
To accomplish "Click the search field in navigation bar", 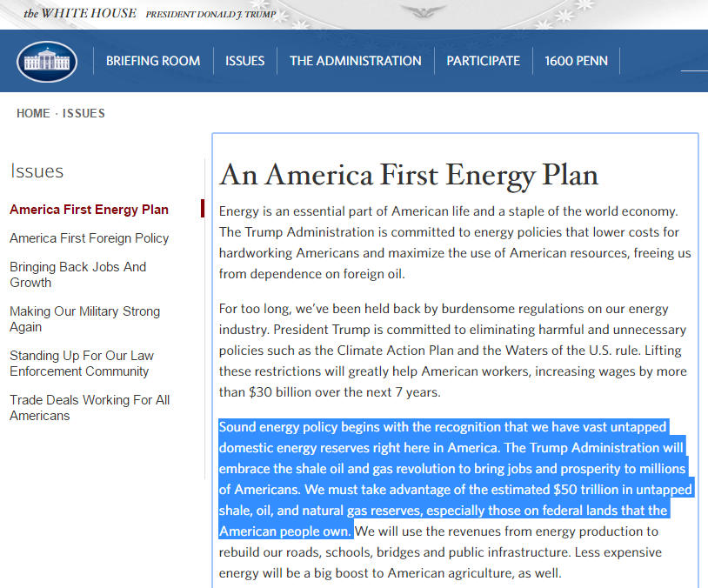I will coord(694,63).
